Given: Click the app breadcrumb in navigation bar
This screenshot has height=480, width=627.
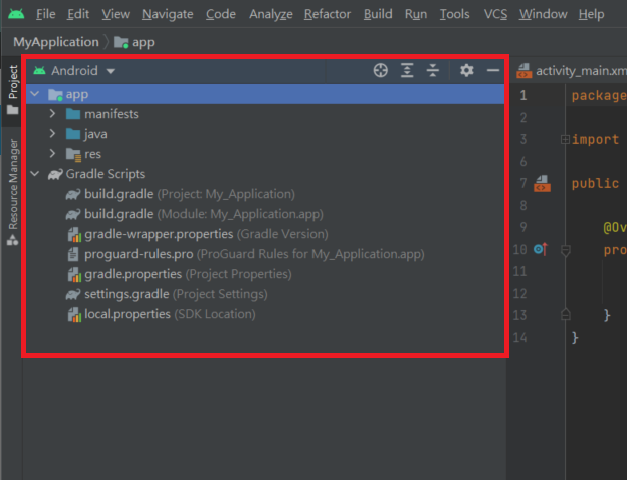Looking at the screenshot, I should coord(134,42).
